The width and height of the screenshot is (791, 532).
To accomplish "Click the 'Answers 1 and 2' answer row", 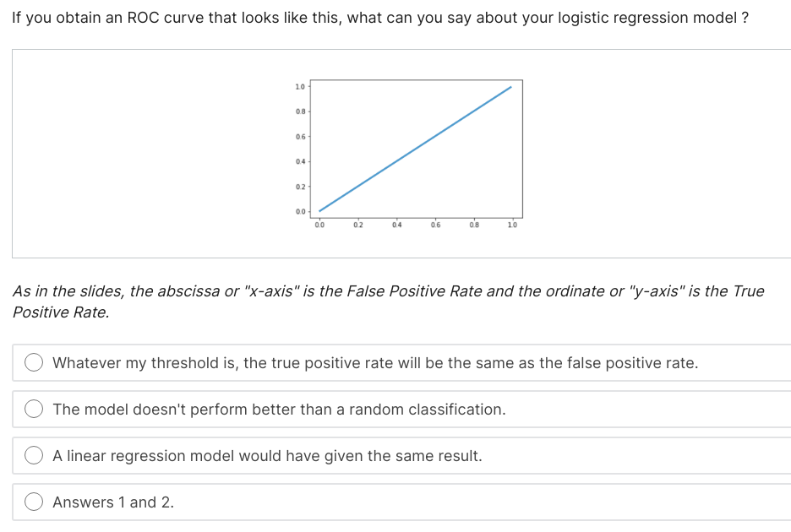I will coord(114,502).
